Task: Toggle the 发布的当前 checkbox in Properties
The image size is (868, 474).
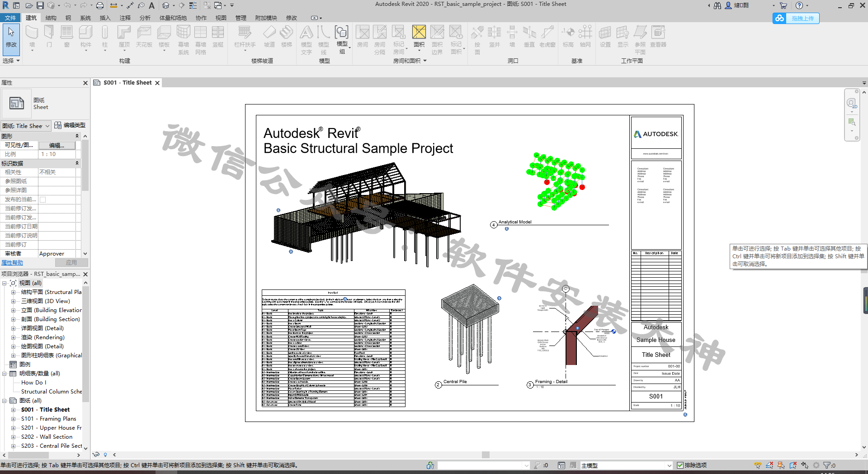Action: click(43, 199)
